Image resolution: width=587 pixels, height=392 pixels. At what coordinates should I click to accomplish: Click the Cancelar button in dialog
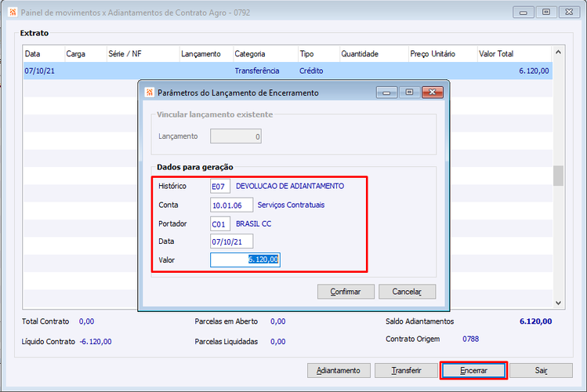point(407,292)
